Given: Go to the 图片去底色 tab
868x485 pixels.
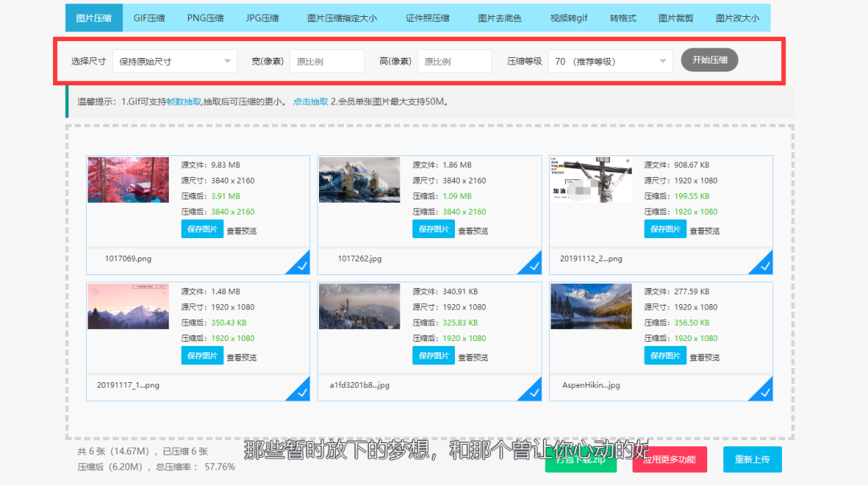Looking at the screenshot, I should [499, 18].
